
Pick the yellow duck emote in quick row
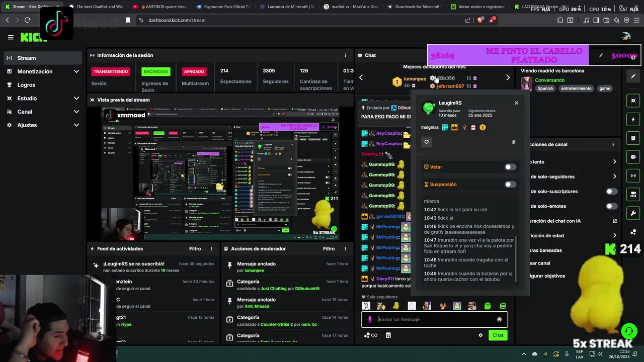[x=396, y=306]
